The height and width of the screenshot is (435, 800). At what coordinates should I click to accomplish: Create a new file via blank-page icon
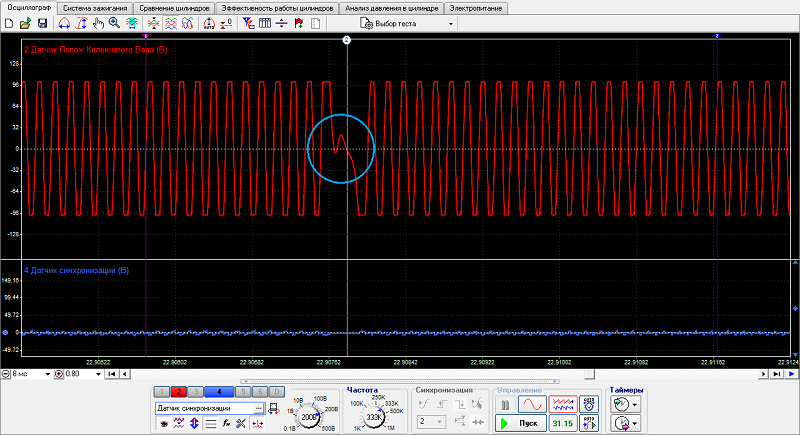pyautogui.click(x=9, y=23)
